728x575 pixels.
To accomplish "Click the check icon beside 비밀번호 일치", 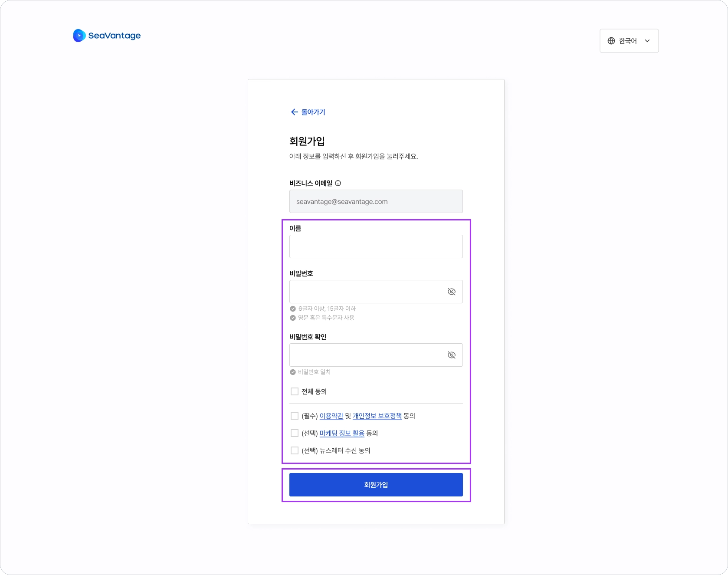I will coord(293,372).
